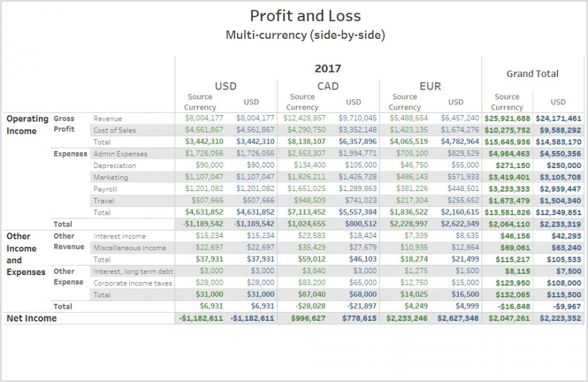Select Grand Total Revenue USD value $24,171,461

point(558,119)
